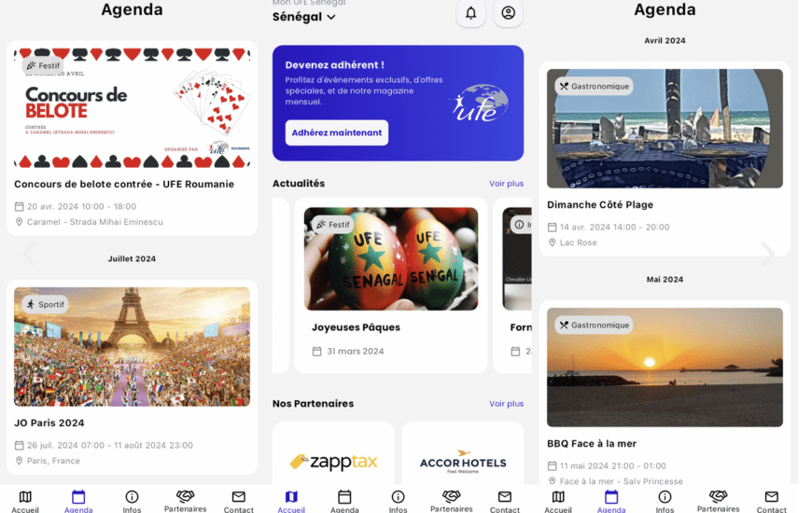Open the Dimanche Côté Plage event image
812x513 pixels.
pyautogui.click(x=665, y=129)
